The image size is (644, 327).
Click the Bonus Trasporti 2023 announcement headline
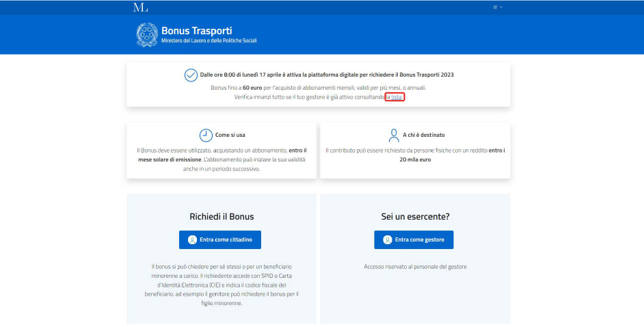pos(327,75)
